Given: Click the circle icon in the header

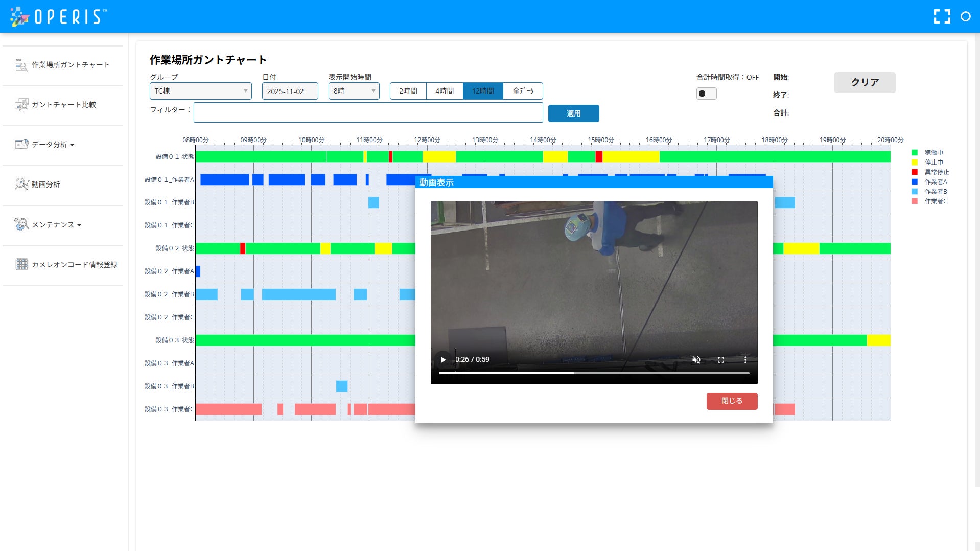Looking at the screenshot, I should point(965,16).
